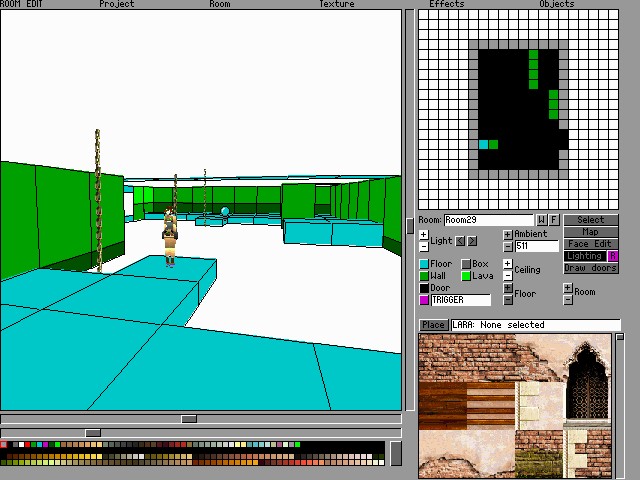
Task: Select the green Wall tile type swatch
Action: coord(424,276)
